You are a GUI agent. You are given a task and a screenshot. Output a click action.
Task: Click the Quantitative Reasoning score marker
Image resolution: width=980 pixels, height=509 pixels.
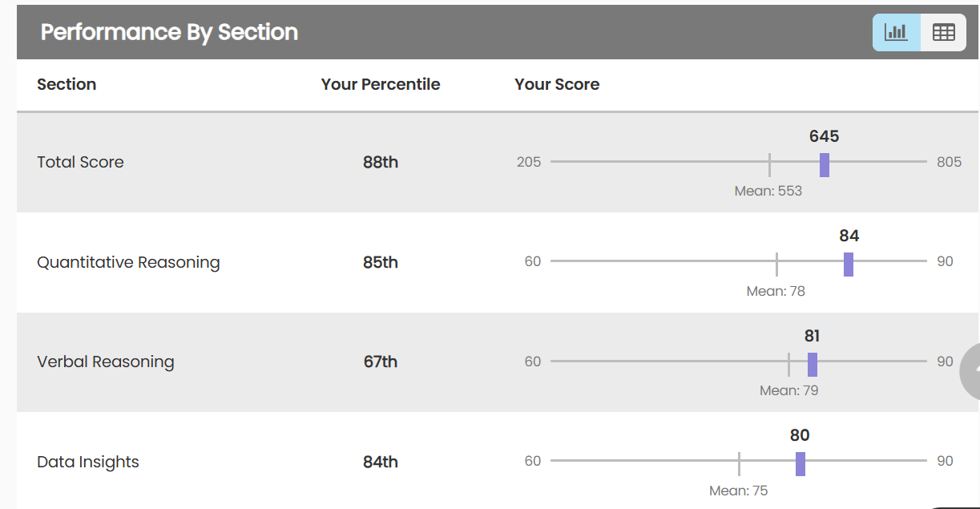pyautogui.click(x=849, y=264)
